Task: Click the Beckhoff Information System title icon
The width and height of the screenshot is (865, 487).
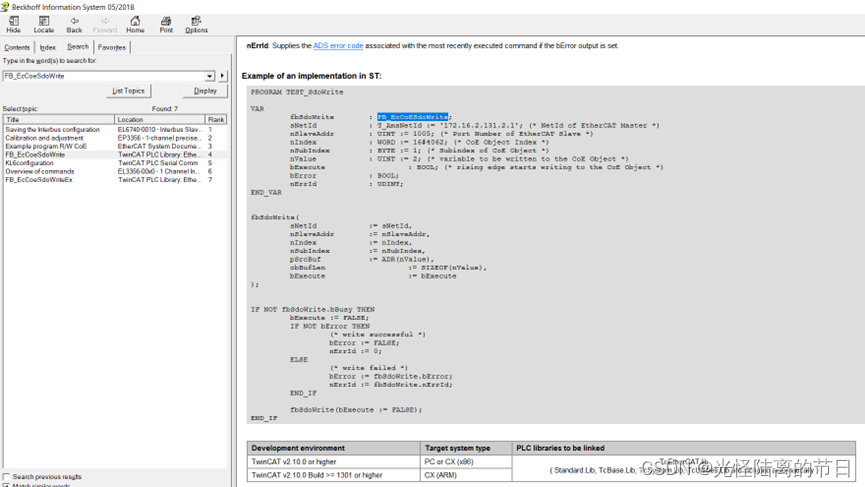Action: click(x=5, y=7)
